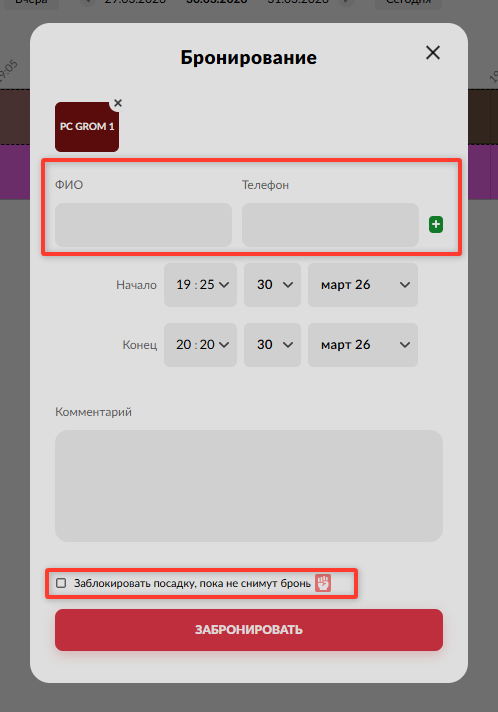Select the PC GROM 1 tile

pos(87,127)
